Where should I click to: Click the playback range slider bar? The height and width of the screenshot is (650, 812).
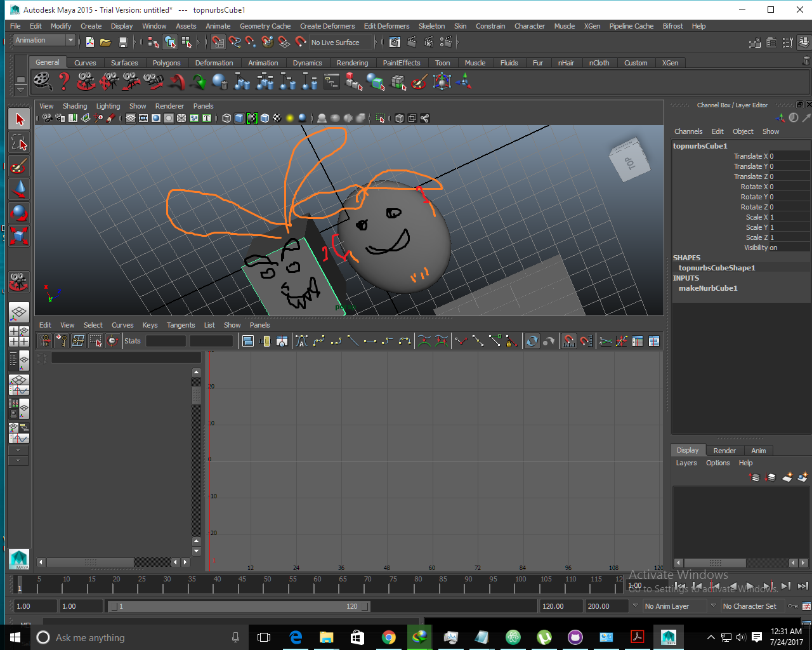(x=239, y=606)
